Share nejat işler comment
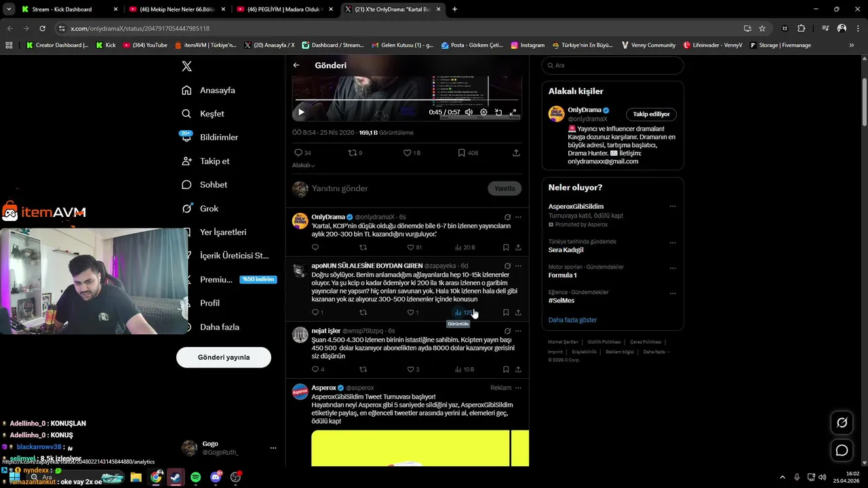The height and width of the screenshot is (488, 868). pos(518,369)
